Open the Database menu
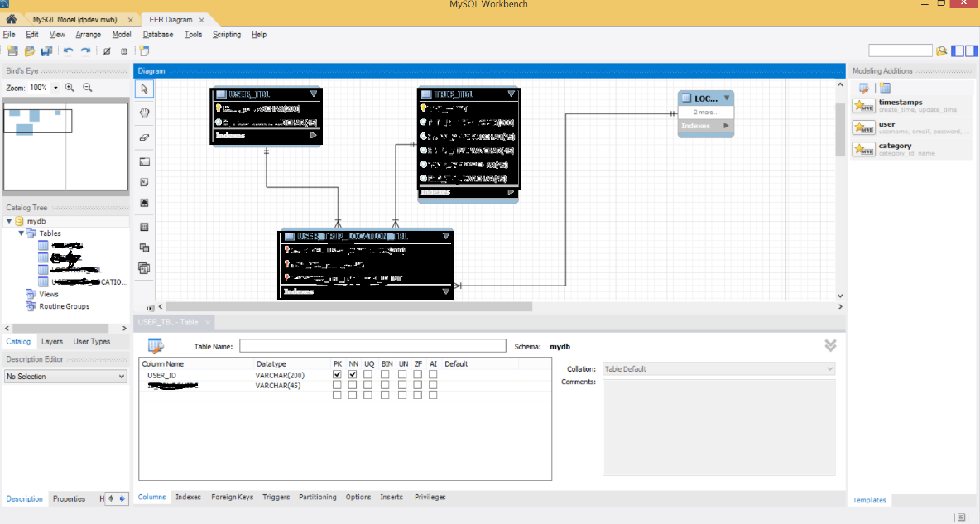The width and height of the screenshot is (980, 524). pyautogui.click(x=157, y=34)
